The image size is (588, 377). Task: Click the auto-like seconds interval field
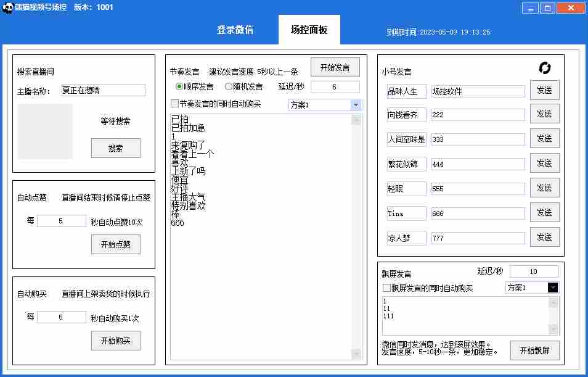pos(62,221)
